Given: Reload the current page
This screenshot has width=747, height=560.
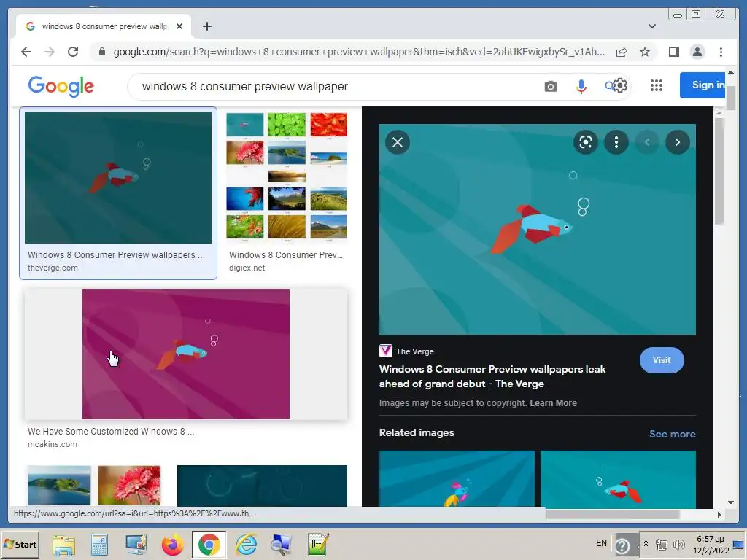Looking at the screenshot, I should click(73, 52).
